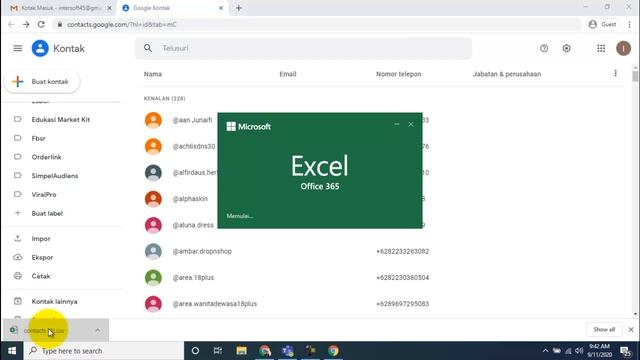Click phone number +6282230380504
Viewport: 640px width, 360px height.
tap(402, 278)
